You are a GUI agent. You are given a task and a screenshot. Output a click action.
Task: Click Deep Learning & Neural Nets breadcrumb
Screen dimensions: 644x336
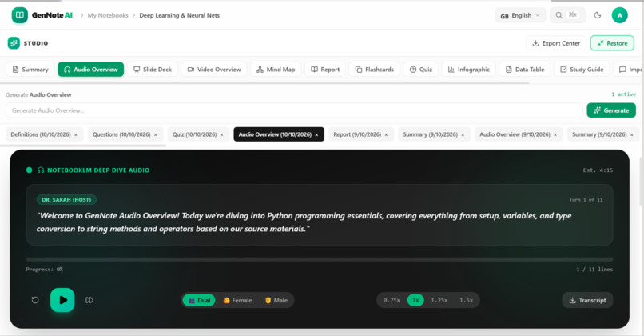180,15
